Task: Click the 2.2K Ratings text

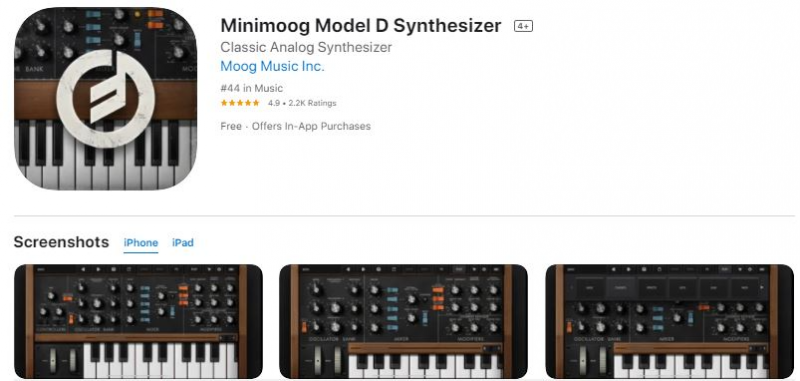Action: pos(313,103)
